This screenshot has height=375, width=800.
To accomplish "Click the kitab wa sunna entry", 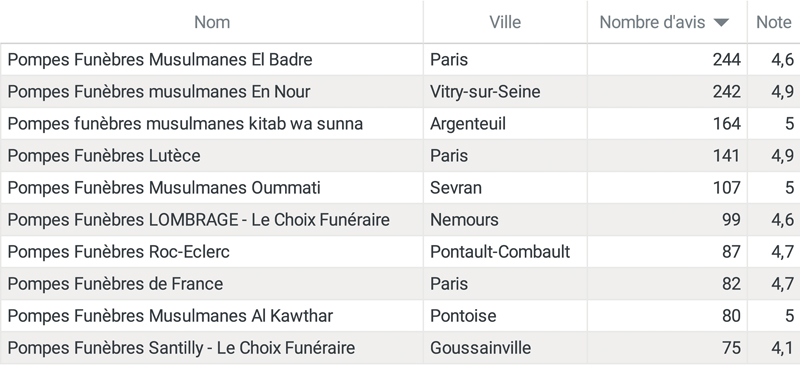I will coord(185,124).
